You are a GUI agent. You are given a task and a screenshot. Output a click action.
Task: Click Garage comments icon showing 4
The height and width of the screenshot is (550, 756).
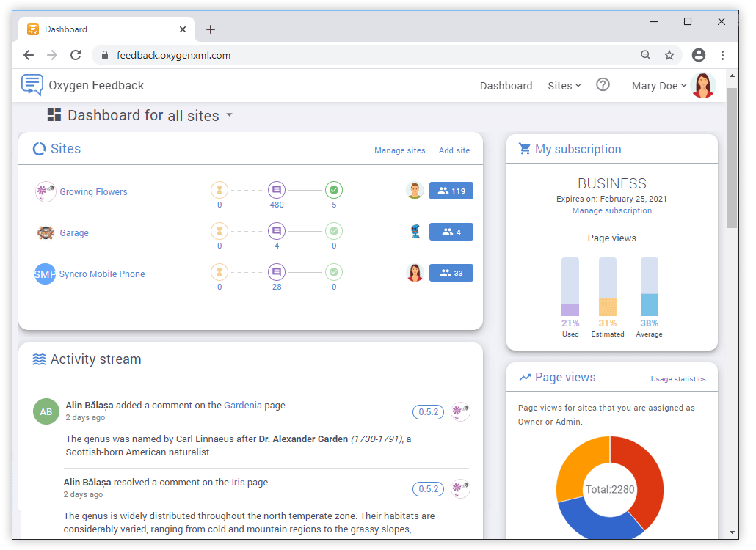coord(277,231)
